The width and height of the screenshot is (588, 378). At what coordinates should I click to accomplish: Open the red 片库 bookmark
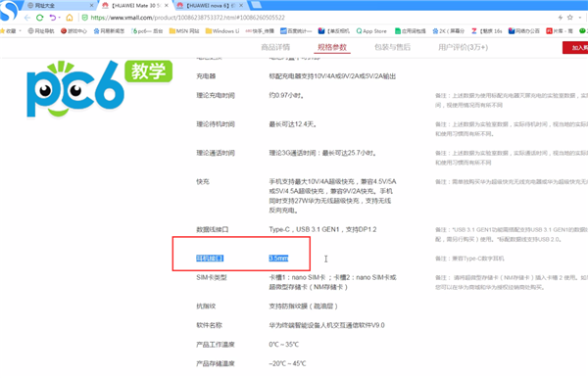560,31
